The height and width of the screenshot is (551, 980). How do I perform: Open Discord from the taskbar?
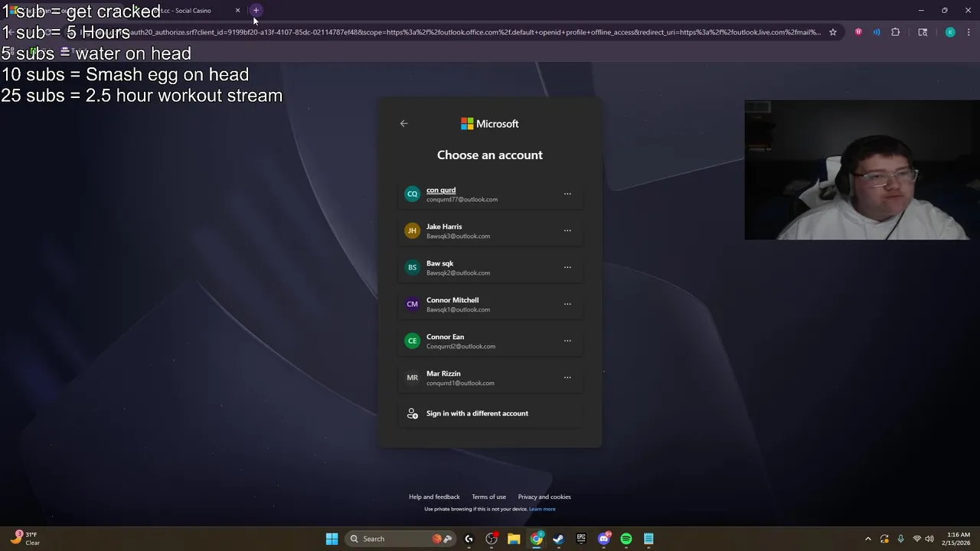604,539
